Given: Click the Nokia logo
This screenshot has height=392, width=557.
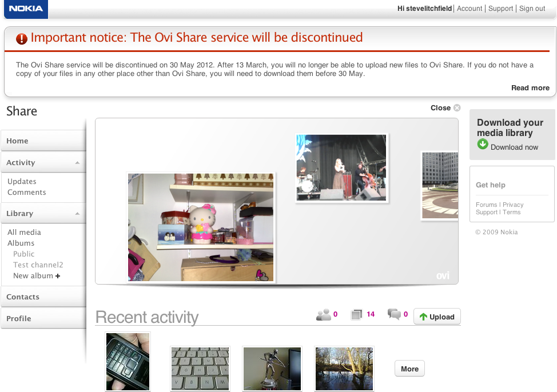Looking at the screenshot, I should point(26,9).
